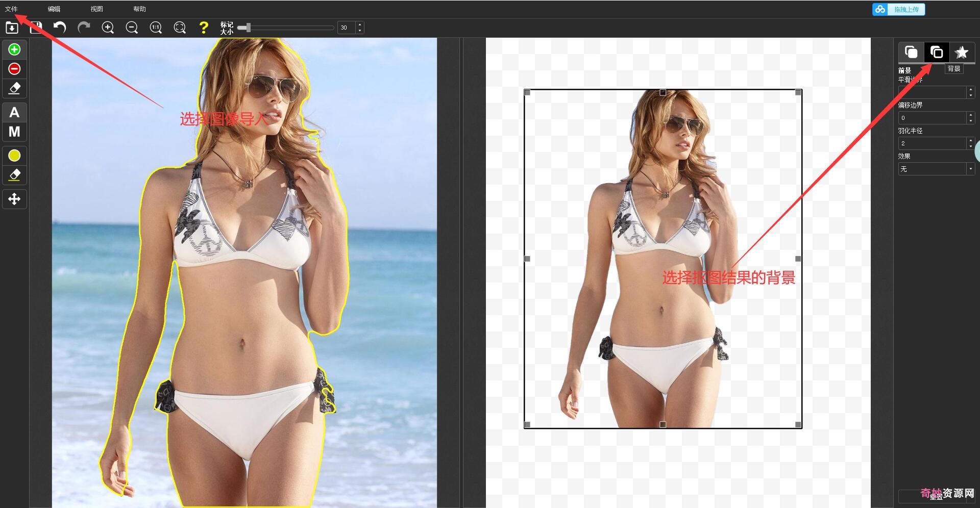Click bottom-center handle of cutout frame
980x508 pixels.
(663, 424)
